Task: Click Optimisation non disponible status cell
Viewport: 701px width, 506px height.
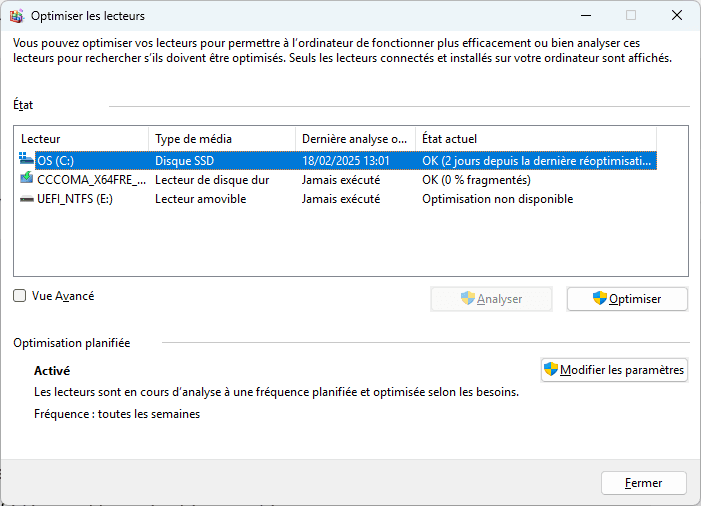Action: click(x=498, y=199)
